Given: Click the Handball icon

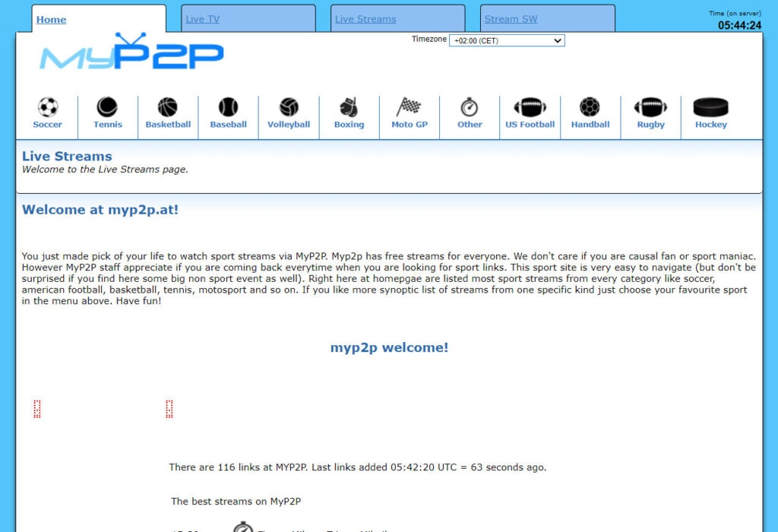Looking at the screenshot, I should [590, 107].
